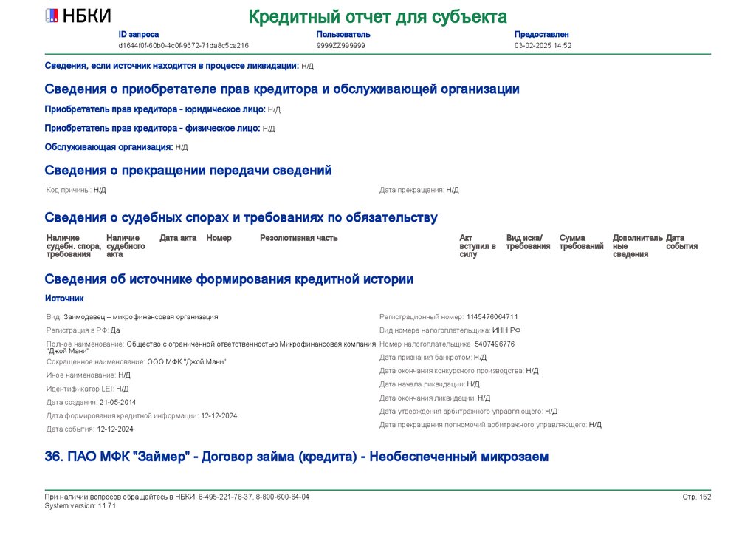Screen dimensions: 756x535
Task: Click column header 'Номер'
Action: 219,238
